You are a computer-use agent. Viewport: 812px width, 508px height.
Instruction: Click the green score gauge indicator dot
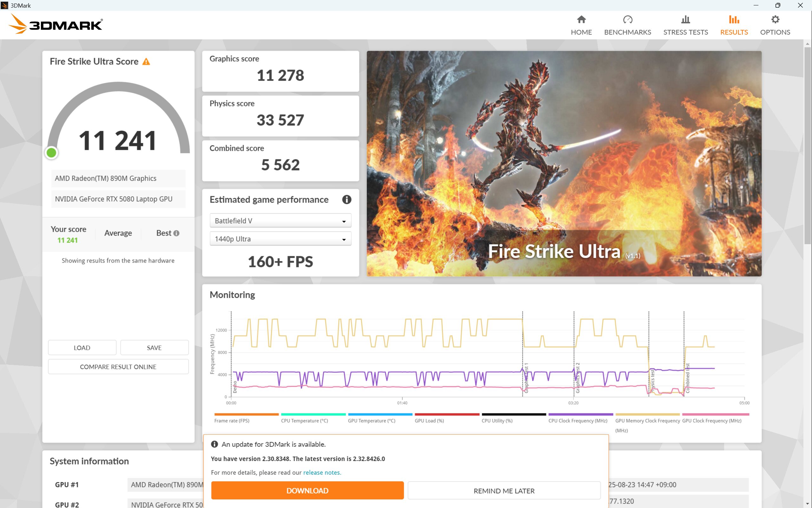pyautogui.click(x=51, y=153)
